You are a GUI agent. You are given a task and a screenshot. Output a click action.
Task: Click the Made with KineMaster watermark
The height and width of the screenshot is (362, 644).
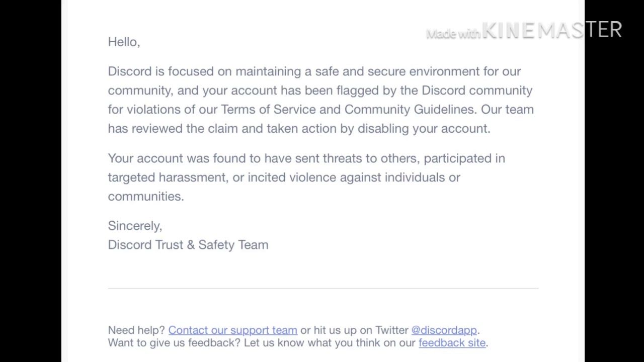(x=523, y=31)
